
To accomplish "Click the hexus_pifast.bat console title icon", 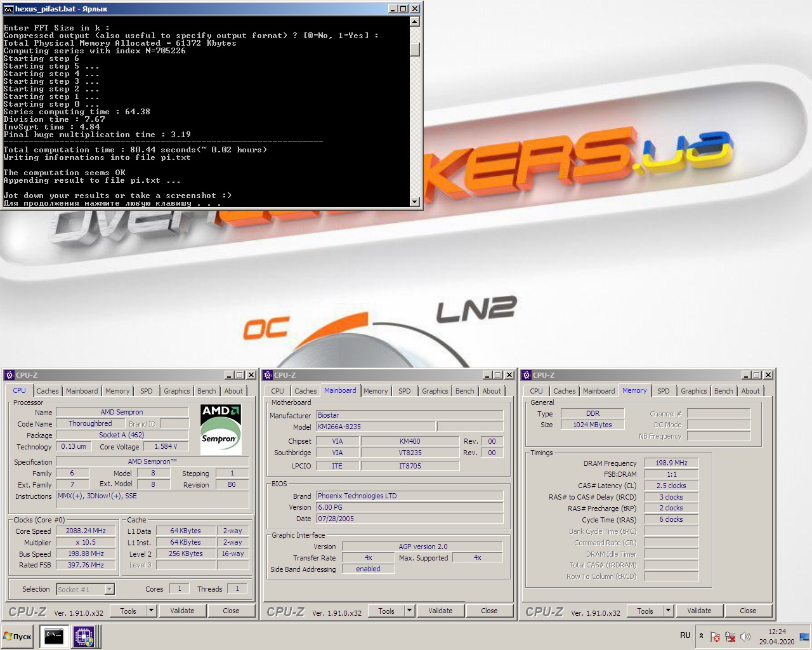I will click(8, 9).
